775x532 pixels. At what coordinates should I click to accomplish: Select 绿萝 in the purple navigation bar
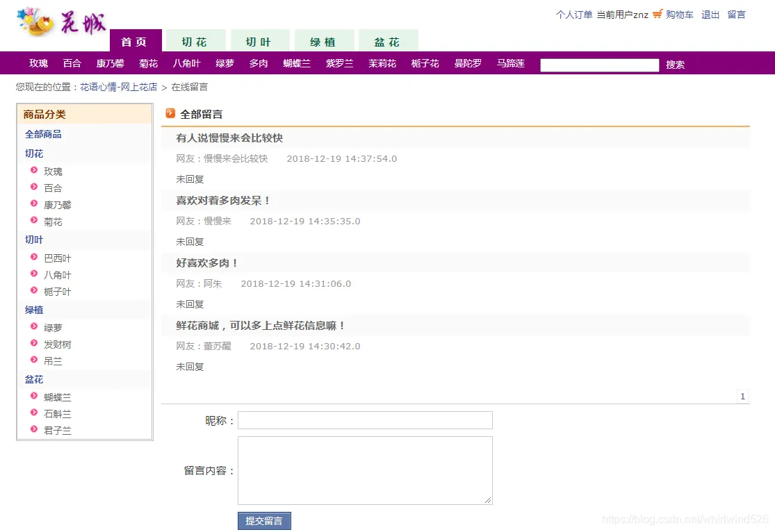pyautogui.click(x=225, y=63)
